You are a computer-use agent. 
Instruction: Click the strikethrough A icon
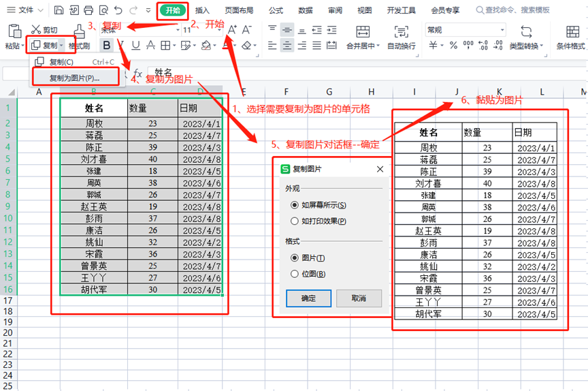point(150,46)
